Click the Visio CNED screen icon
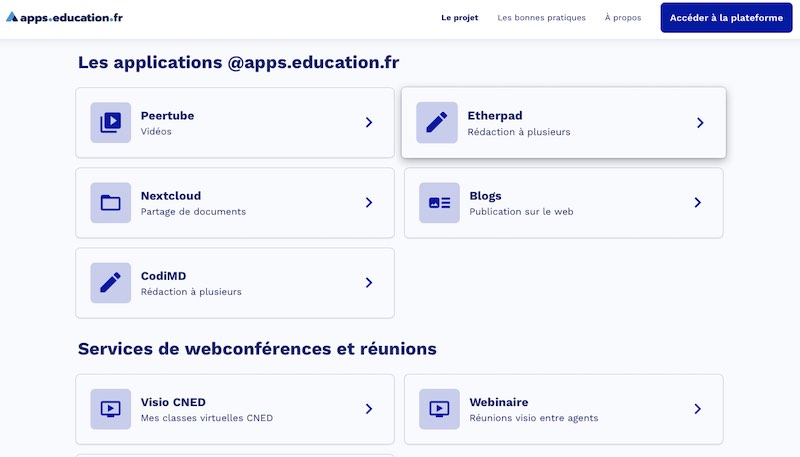Viewport: 800px width, 457px height. [x=110, y=409]
